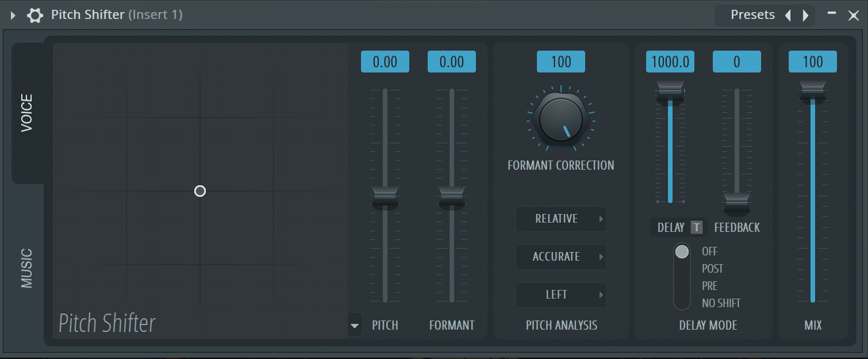Click the FEEDBACK value field 0
868x359 pixels.
pyautogui.click(x=737, y=62)
